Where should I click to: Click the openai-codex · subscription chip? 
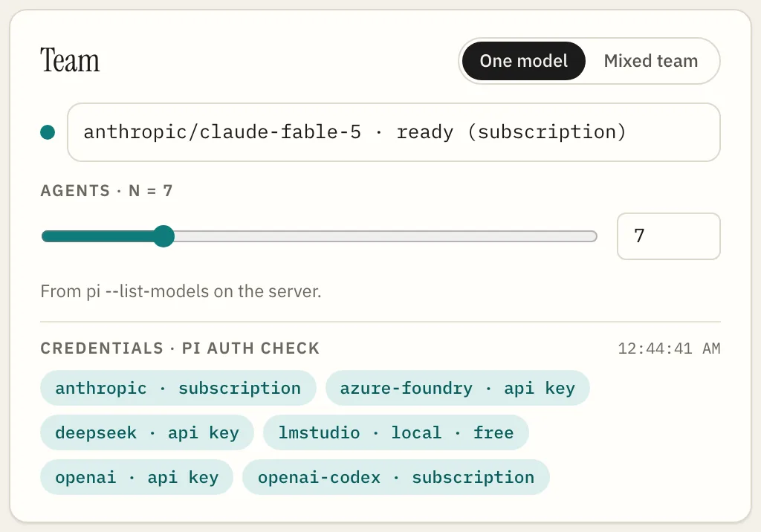[x=396, y=477]
